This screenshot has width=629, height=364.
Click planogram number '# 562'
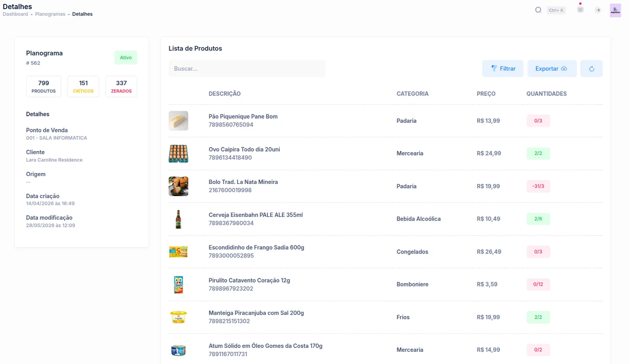33,63
